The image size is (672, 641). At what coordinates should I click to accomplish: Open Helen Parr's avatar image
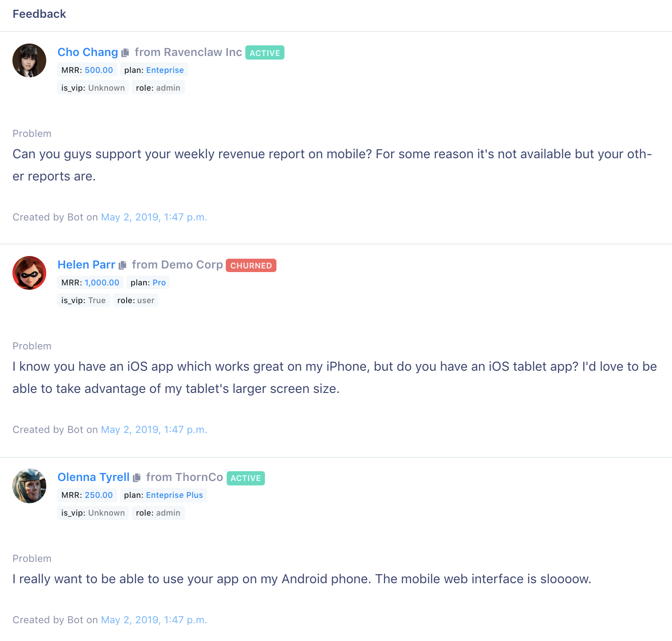click(x=29, y=273)
